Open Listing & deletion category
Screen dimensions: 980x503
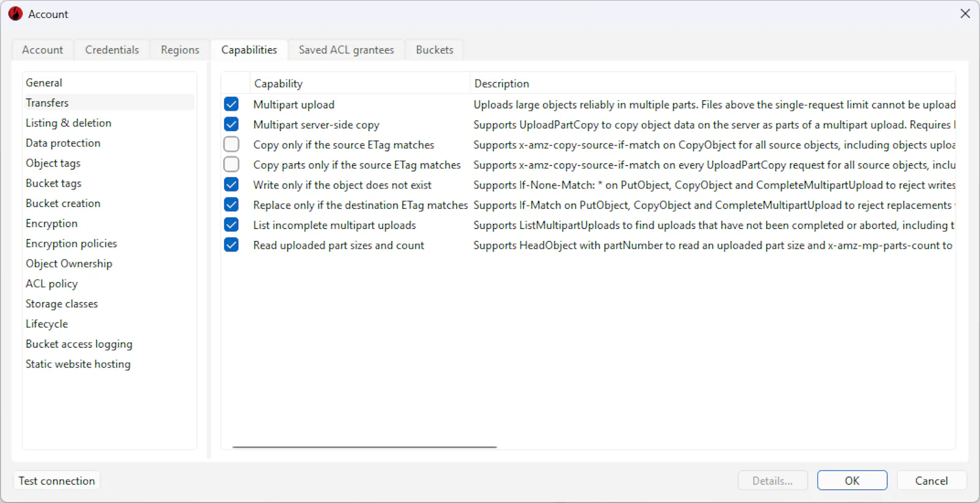tap(109, 123)
